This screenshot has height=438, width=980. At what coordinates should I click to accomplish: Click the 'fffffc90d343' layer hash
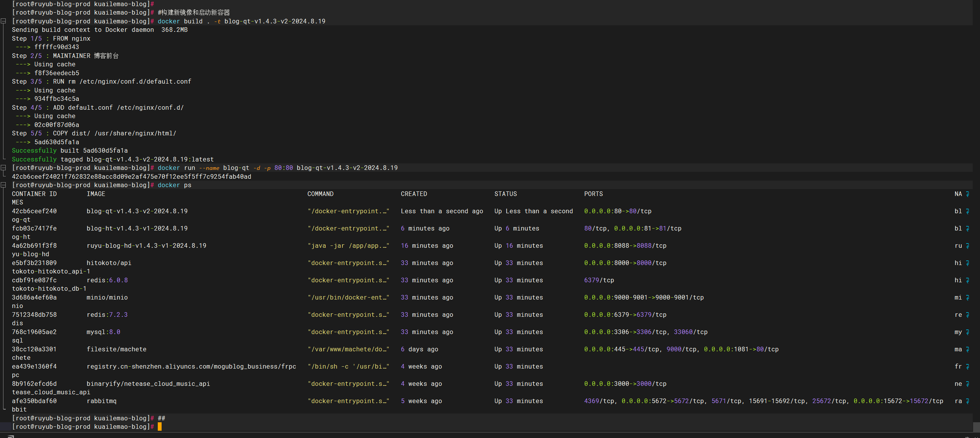pos(57,47)
